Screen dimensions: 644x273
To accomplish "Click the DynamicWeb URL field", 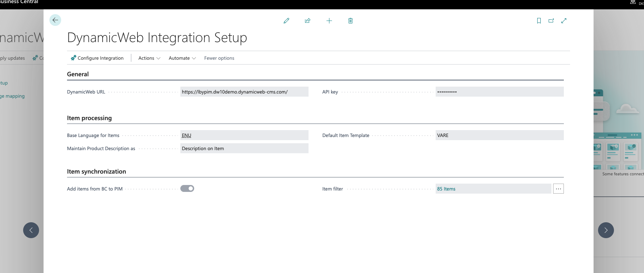I will pyautogui.click(x=244, y=92).
